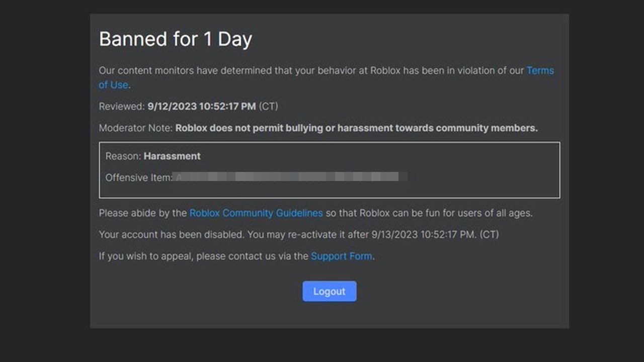
Task: Click the "Banned for 1 Day" heading
Action: click(175, 39)
